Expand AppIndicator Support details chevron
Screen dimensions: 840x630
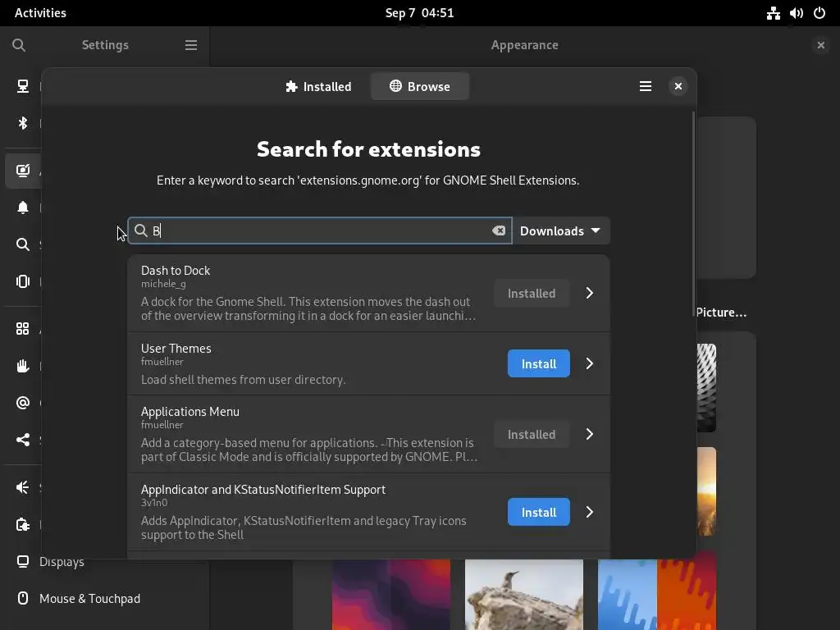(x=590, y=512)
